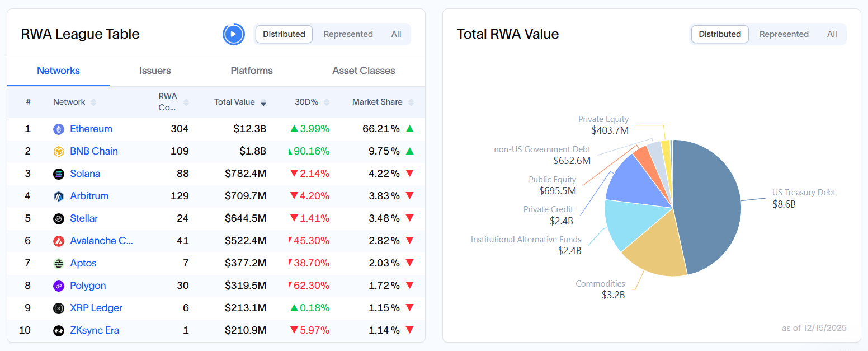Sort table by 30D% column arrows
Image resolution: width=868 pixels, height=351 pixels.
[326, 102]
